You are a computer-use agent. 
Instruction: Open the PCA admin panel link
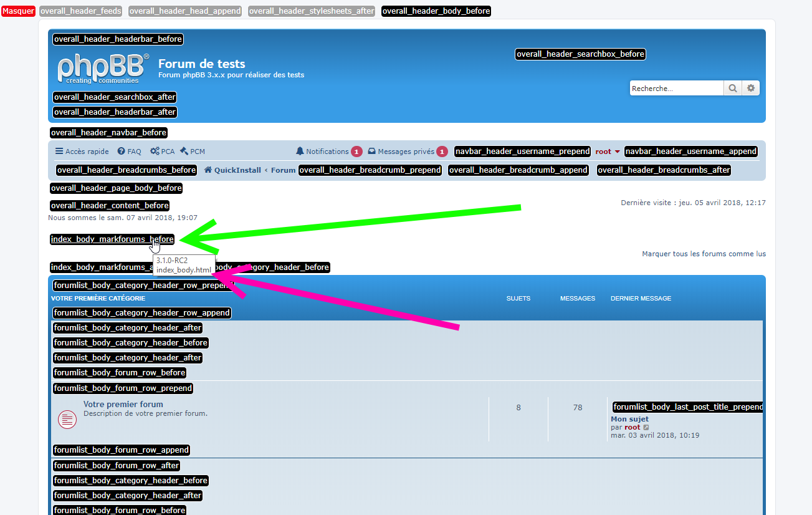coord(162,152)
